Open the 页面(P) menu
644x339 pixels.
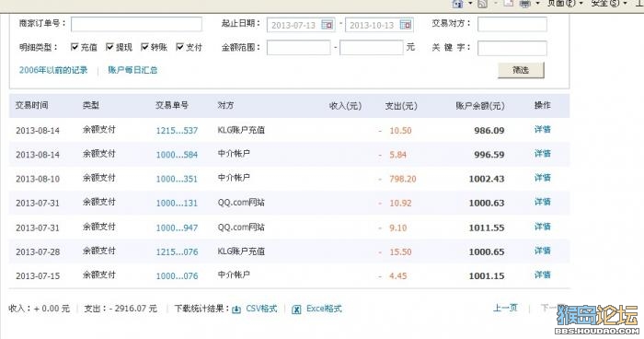(565, 4)
